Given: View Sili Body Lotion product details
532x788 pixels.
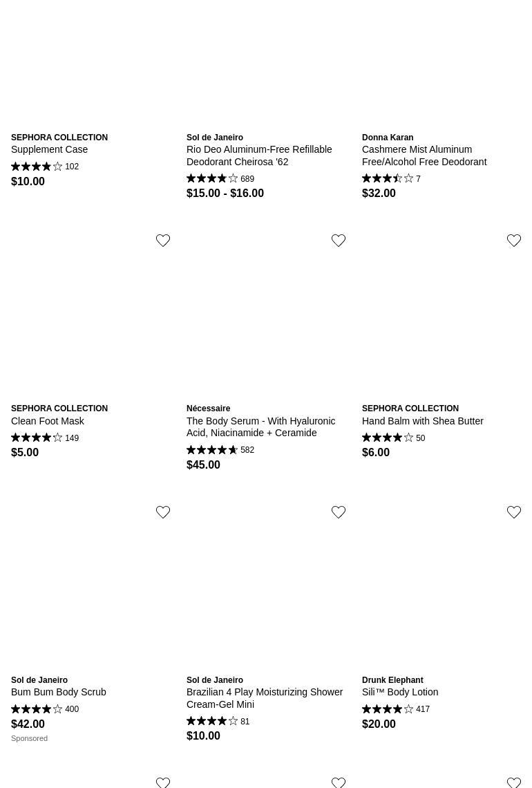Looking at the screenshot, I should click(400, 692).
